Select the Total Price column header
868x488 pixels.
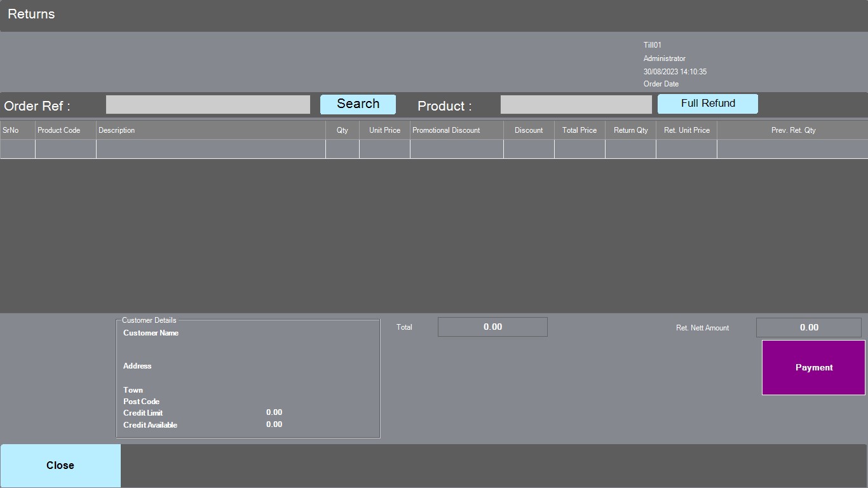[580, 130]
